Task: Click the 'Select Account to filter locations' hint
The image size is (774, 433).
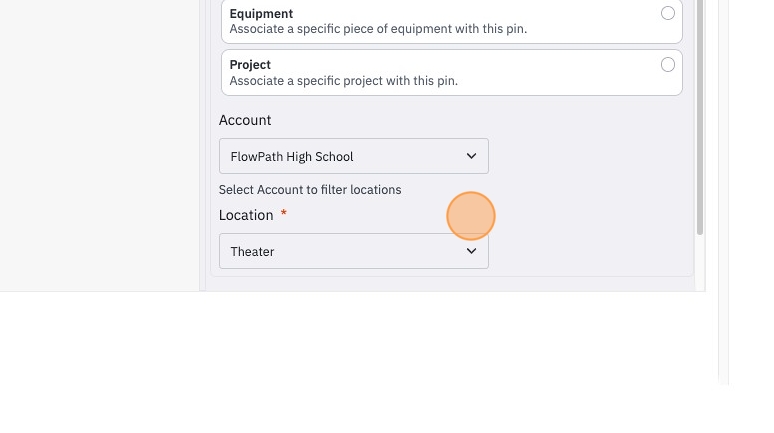Action: pyautogui.click(x=310, y=190)
